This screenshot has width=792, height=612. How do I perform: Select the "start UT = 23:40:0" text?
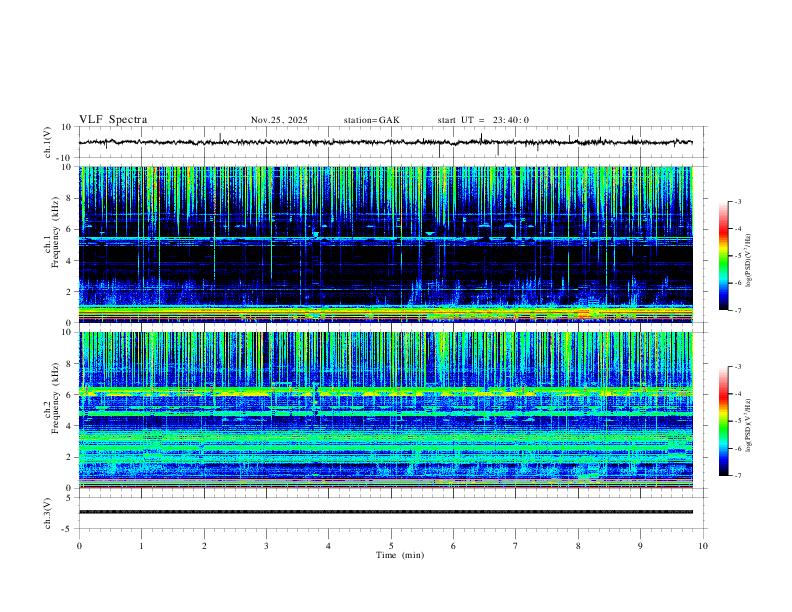tap(483, 120)
